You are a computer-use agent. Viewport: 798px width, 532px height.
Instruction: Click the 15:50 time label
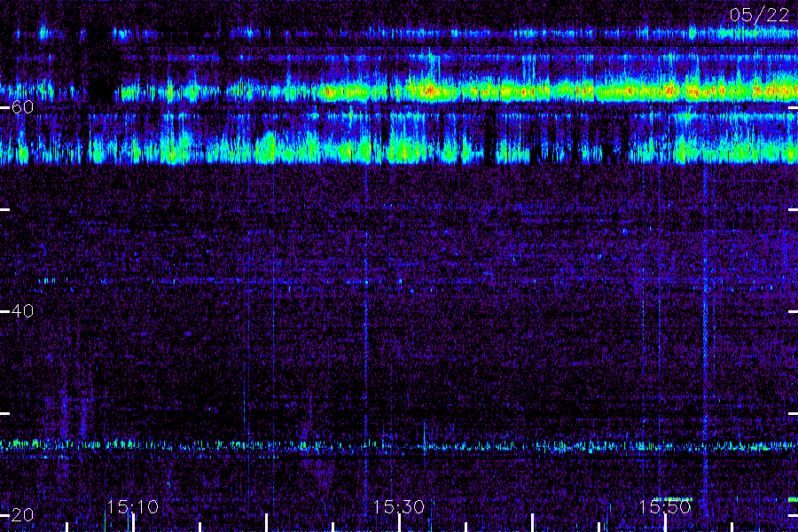pyautogui.click(x=665, y=506)
